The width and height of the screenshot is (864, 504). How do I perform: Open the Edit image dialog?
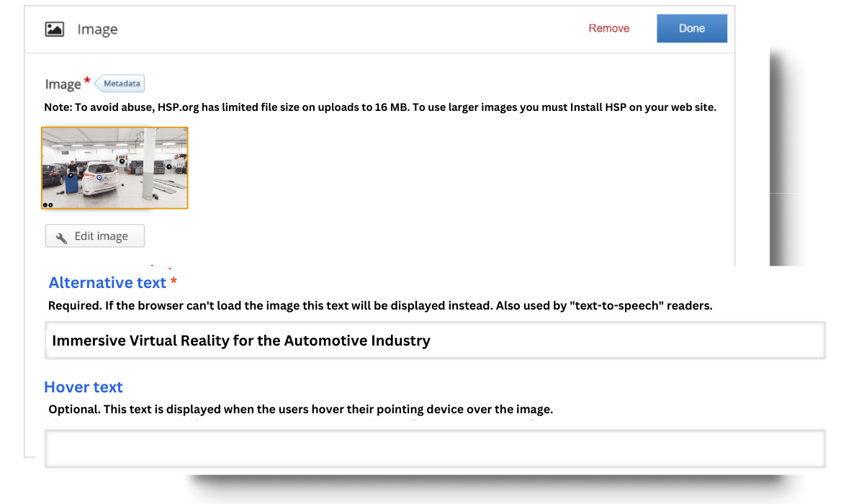[x=94, y=235]
